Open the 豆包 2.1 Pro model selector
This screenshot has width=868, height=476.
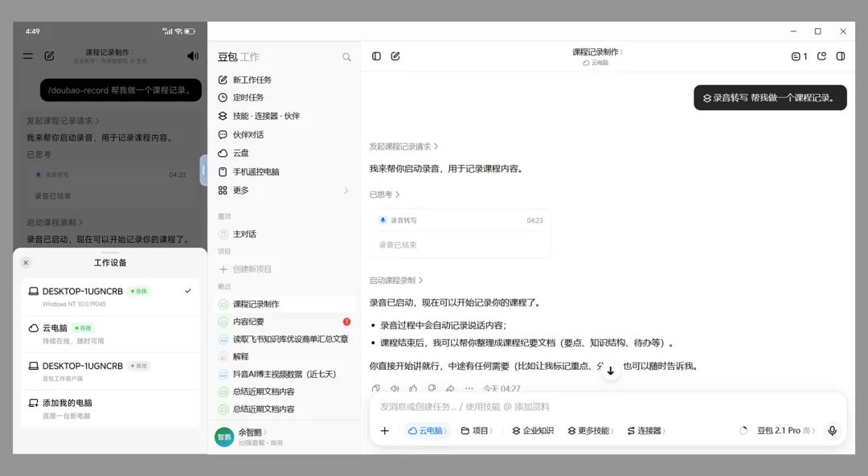pos(786,430)
